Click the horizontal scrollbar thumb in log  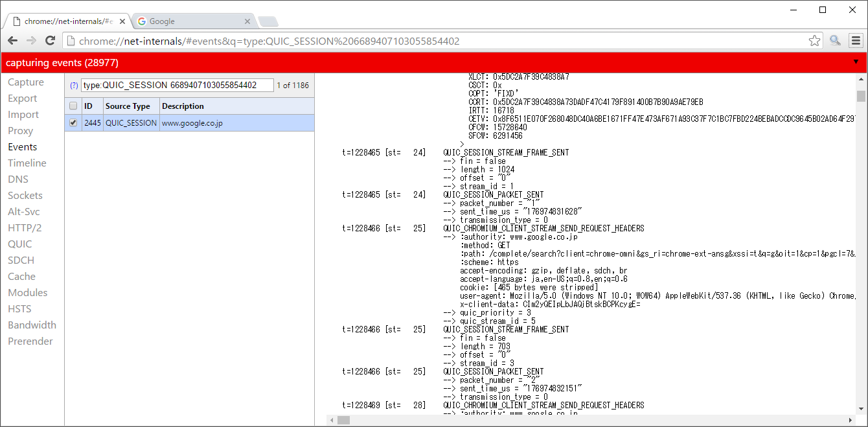click(x=343, y=420)
